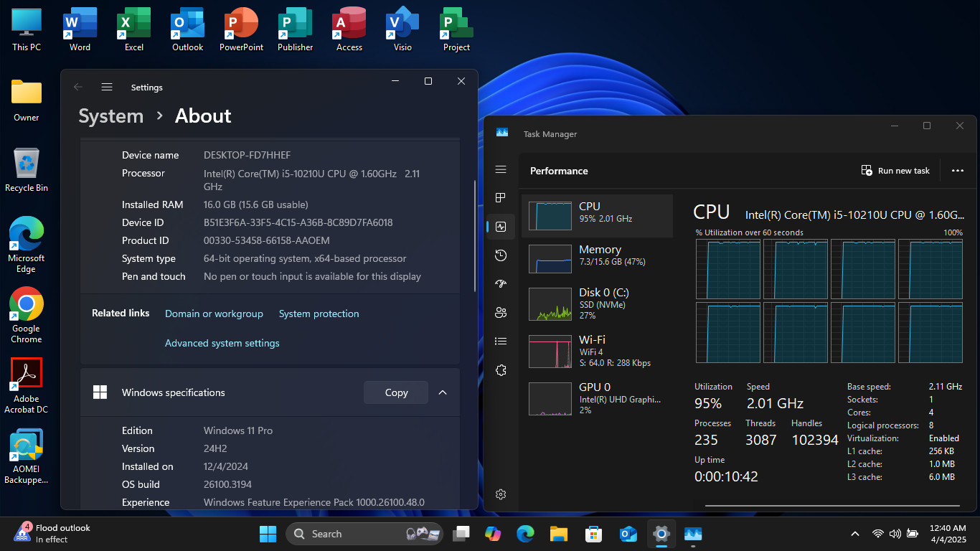This screenshot has width=980, height=551.
Task: Show hidden system tray icons
Action: coord(854,534)
